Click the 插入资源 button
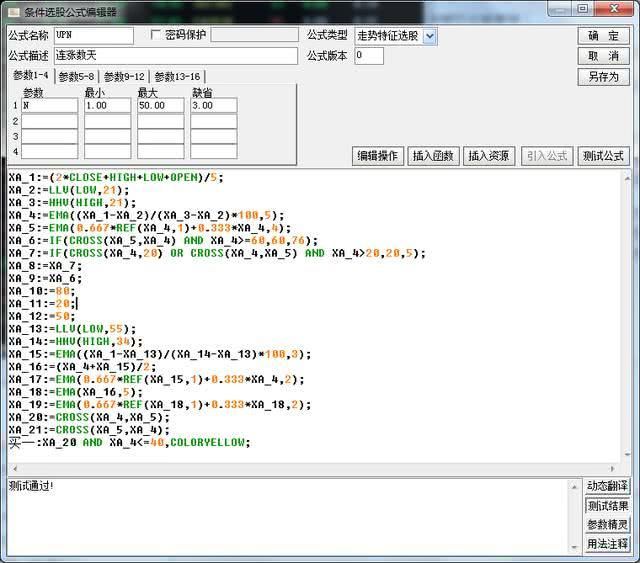The image size is (640, 563). tap(489, 156)
